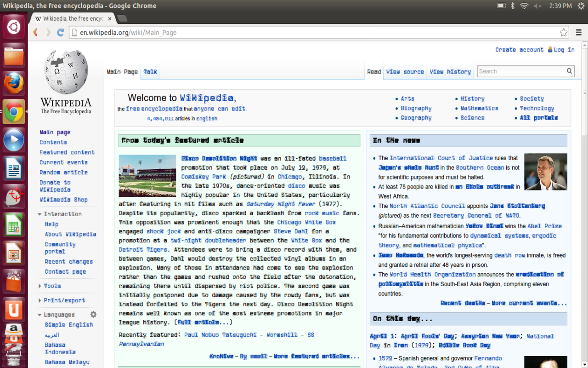Click the Create account link
The height and width of the screenshot is (368, 588).
(519, 50)
